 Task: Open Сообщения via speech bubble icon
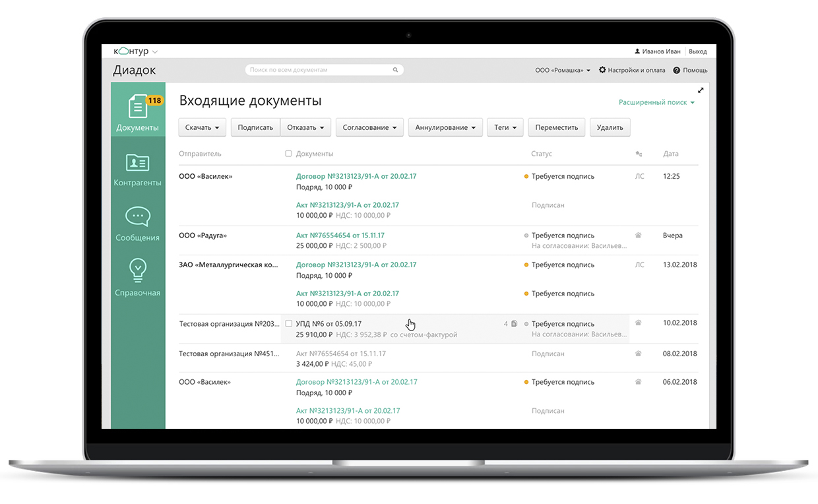coord(137,216)
